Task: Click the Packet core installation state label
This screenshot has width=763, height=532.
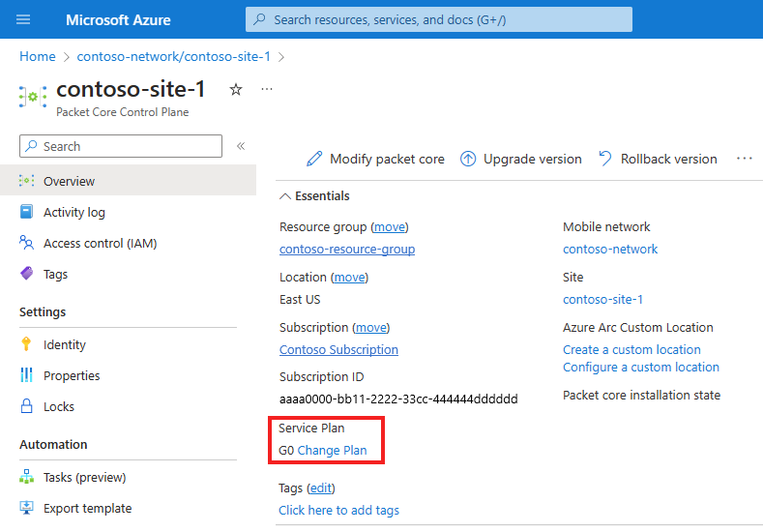Action: pos(641,396)
